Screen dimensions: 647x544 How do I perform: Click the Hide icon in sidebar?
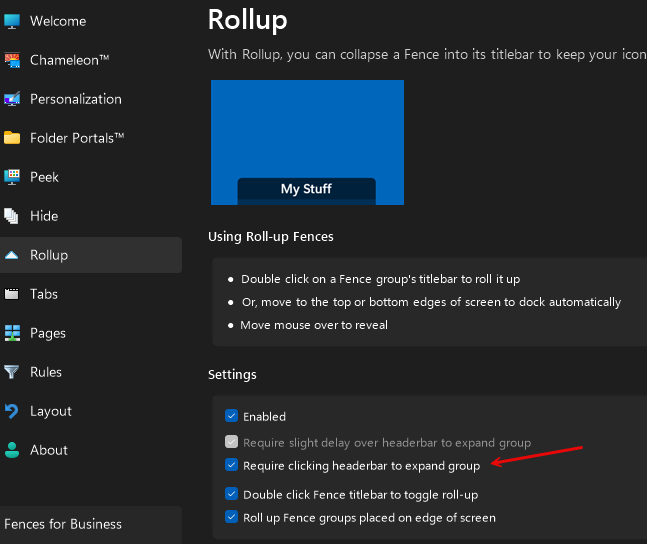pyautogui.click(x=12, y=216)
